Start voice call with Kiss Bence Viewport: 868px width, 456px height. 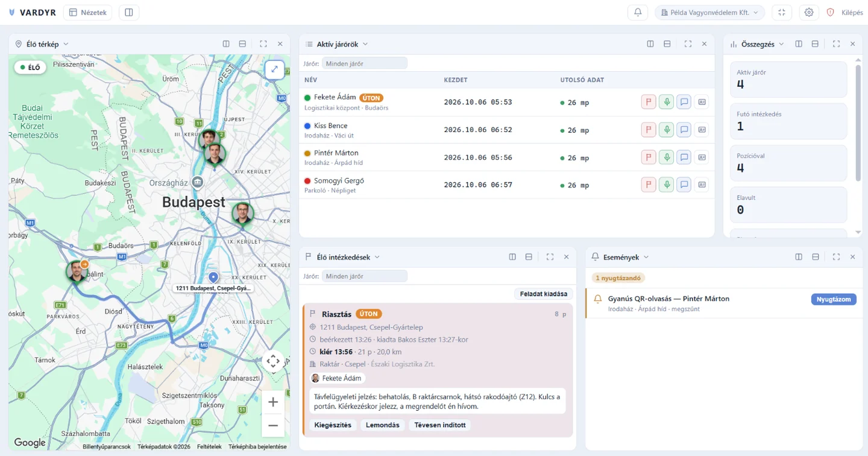[666, 129]
